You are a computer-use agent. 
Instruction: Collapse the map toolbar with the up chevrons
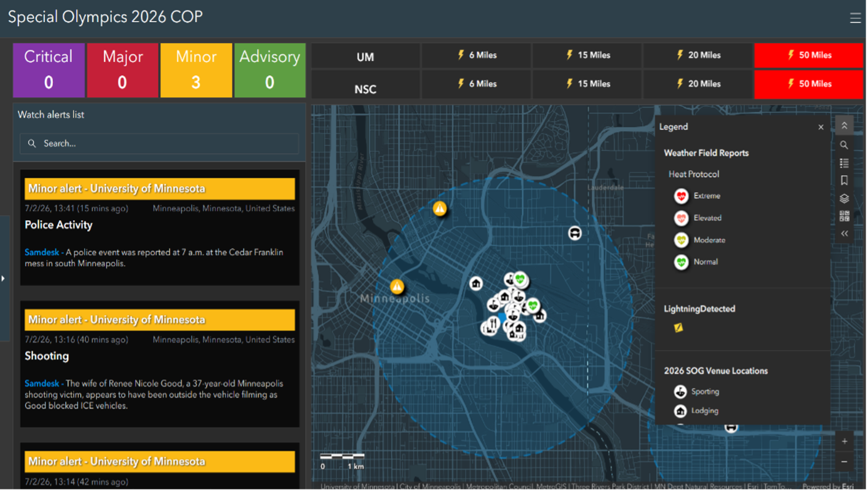[x=844, y=125]
